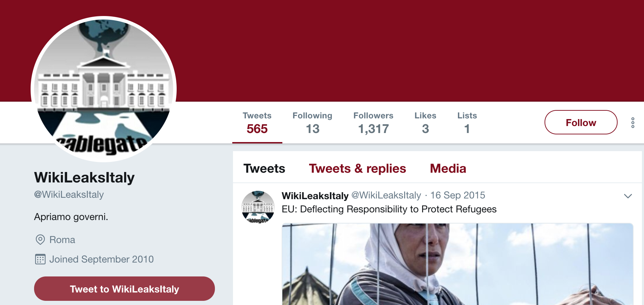Select the Tweets timeline heading tab
This screenshot has width=644, height=305.
pyautogui.click(x=264, y=169)
